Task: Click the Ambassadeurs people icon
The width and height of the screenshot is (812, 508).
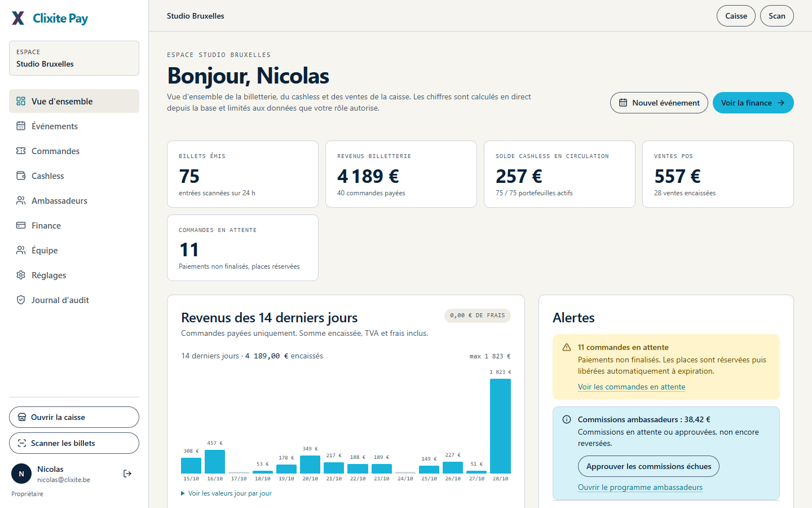Action: point(21,200)
